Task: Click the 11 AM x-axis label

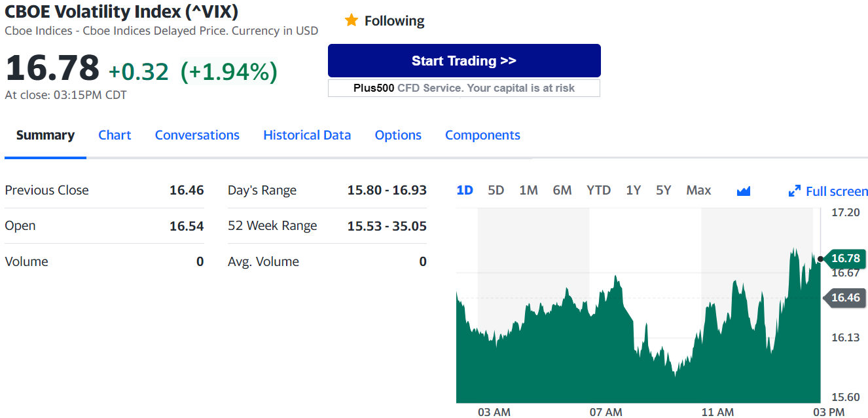Action: 717,412
